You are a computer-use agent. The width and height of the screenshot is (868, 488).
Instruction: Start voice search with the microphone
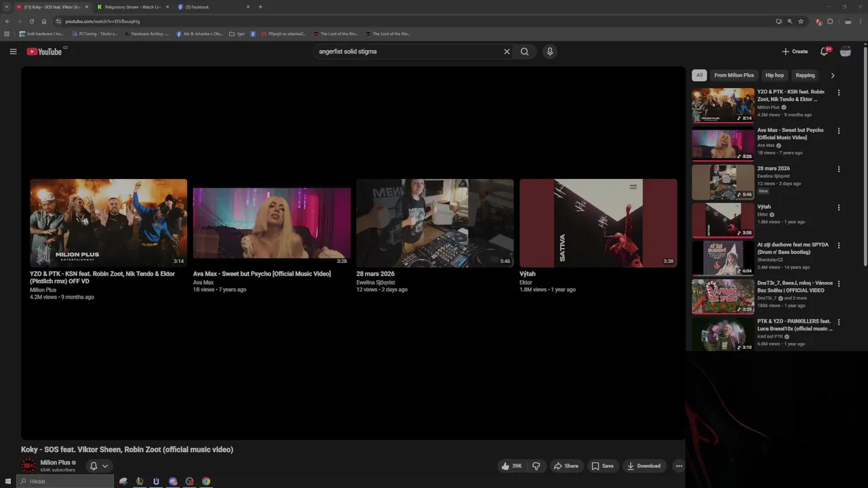[550, 52]
